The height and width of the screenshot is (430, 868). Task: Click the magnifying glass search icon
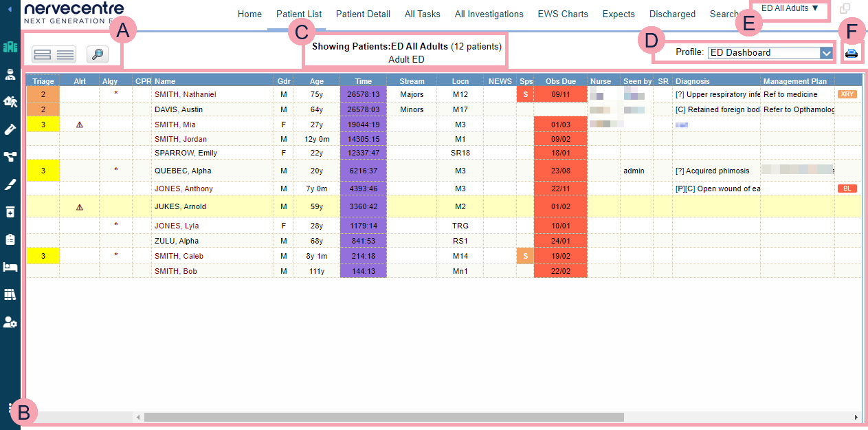pos(98,54)
